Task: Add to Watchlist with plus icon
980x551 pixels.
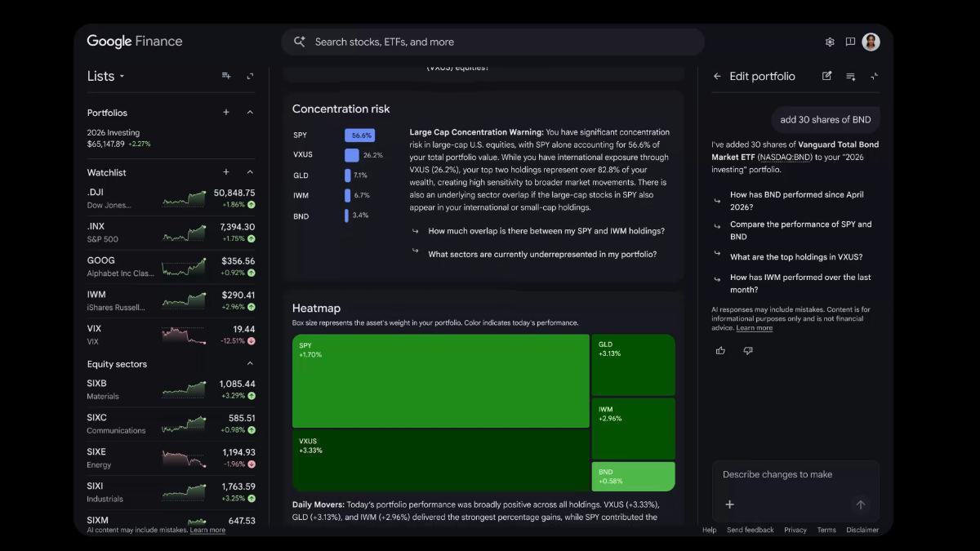Action: [226, 172]
